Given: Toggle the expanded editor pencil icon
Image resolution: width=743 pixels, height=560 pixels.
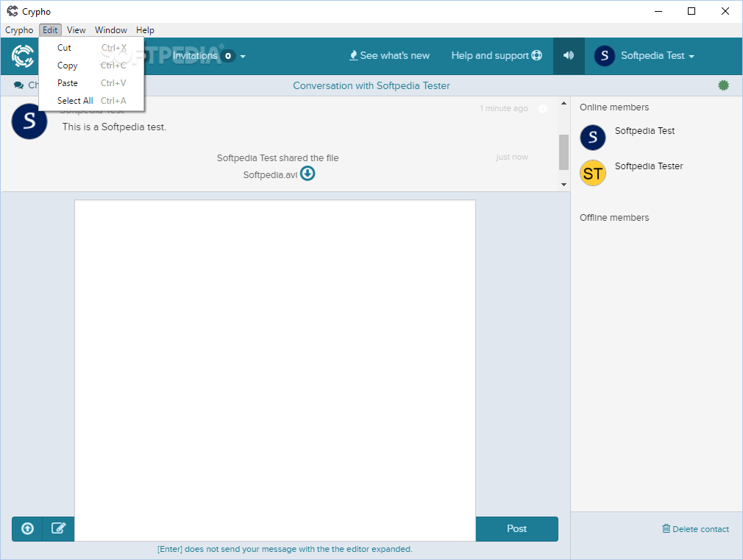Looking at the screenshot, I should pyautogui.click(x=58, y=528).
